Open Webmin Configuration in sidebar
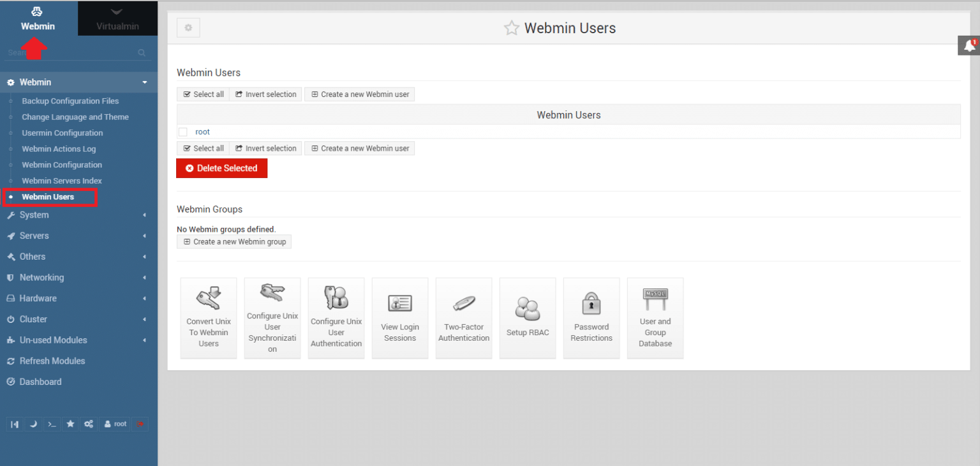The image size is (980, 466). pos(62,165)
